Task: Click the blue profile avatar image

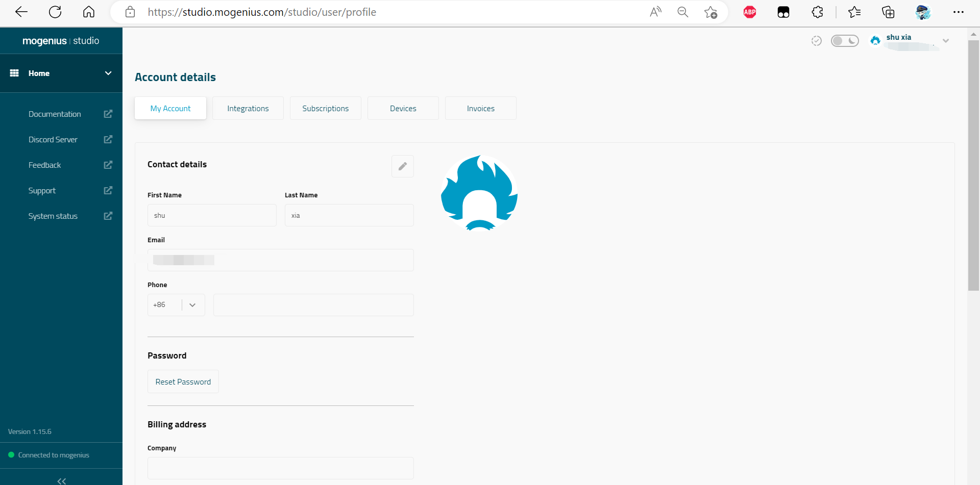Action: 479,193
